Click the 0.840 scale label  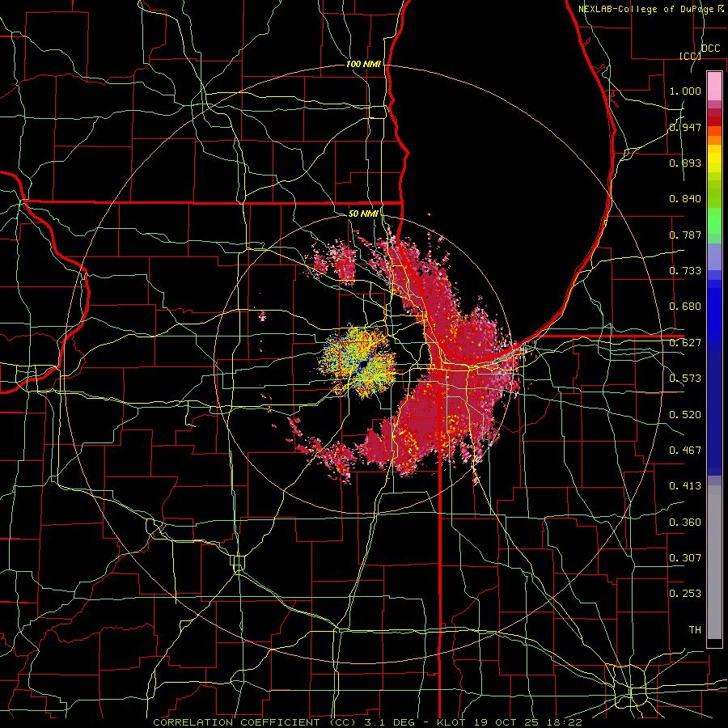click(685, 199)
